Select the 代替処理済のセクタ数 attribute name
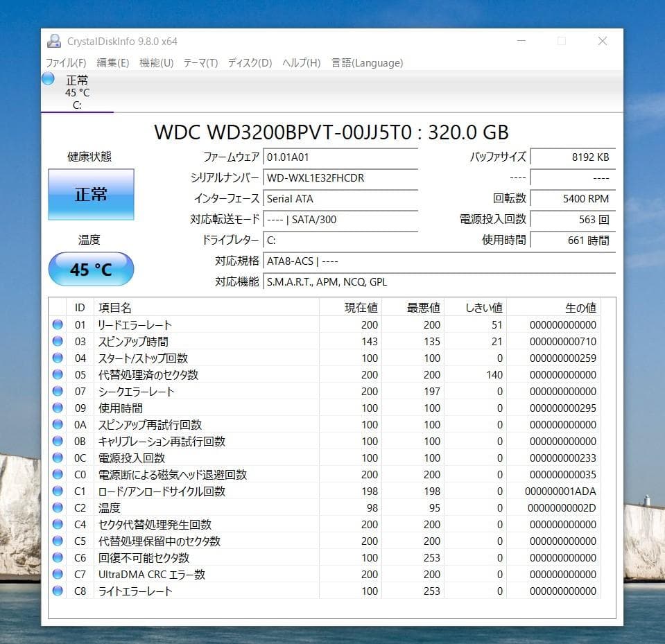 [148, 374]
